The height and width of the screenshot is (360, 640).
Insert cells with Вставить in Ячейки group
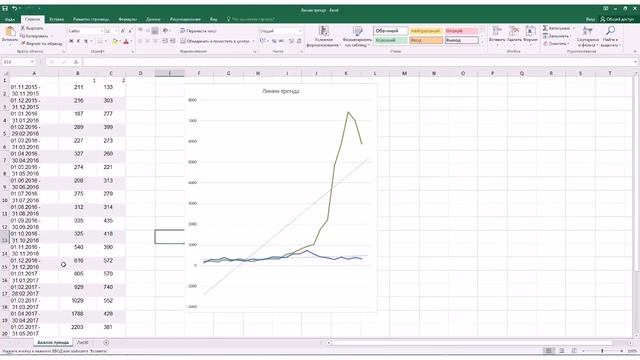click(x=497, y=35)
